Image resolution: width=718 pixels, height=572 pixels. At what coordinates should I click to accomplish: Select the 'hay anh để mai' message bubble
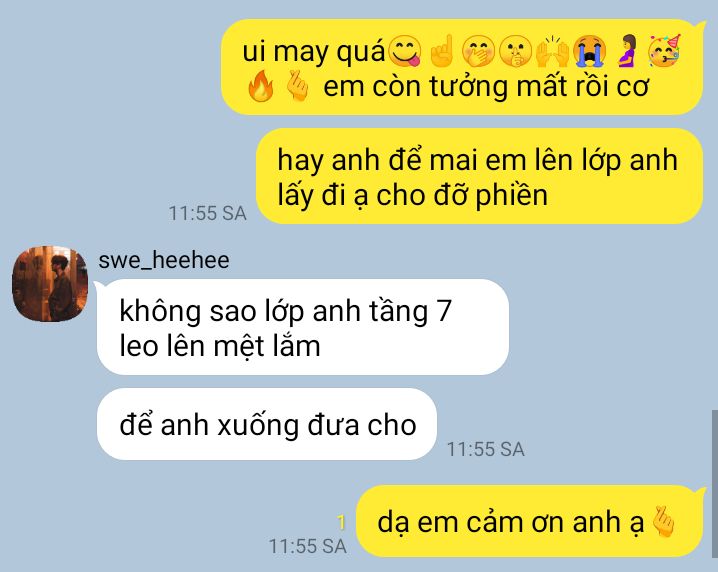click(x=479, y=176)
